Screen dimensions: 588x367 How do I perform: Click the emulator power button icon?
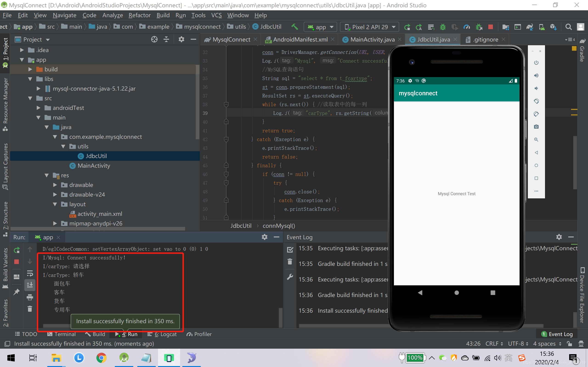tap(536, 63)
